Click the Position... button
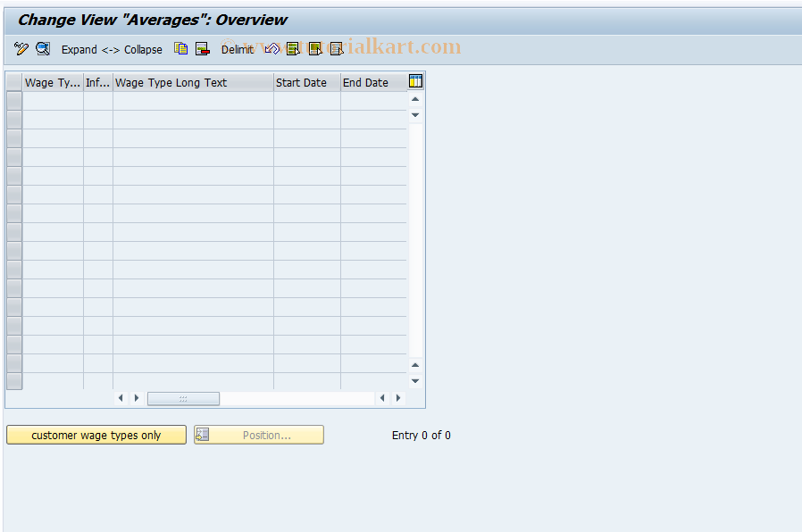Screen dimensions: 802x532 [259, 435]
